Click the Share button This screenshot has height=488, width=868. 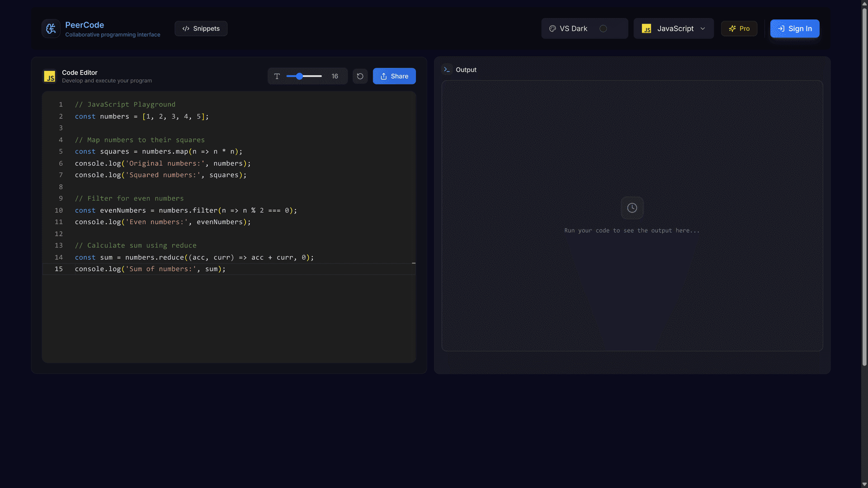pyautogui.click(x=394, y=76)
